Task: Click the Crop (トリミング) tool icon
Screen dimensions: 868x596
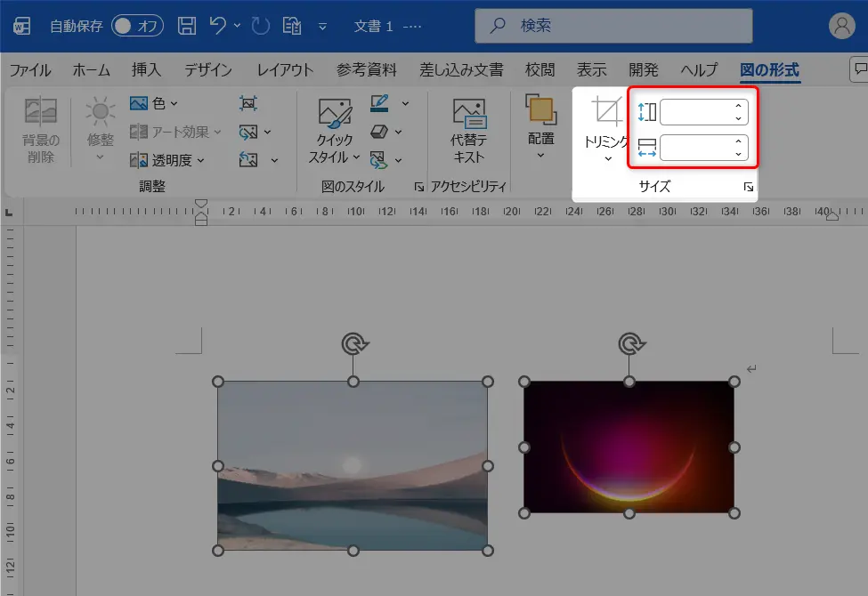Action: 606,110
